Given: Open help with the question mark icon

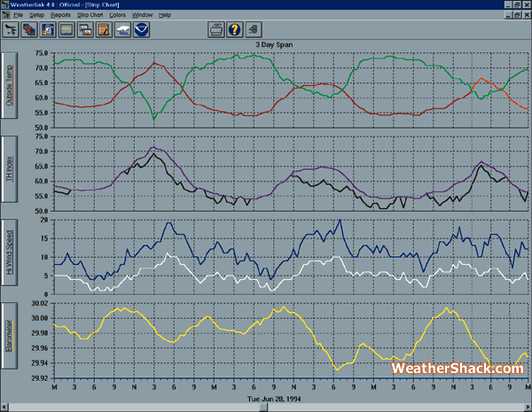Looking at the screenshot, I should coord(234,31).
